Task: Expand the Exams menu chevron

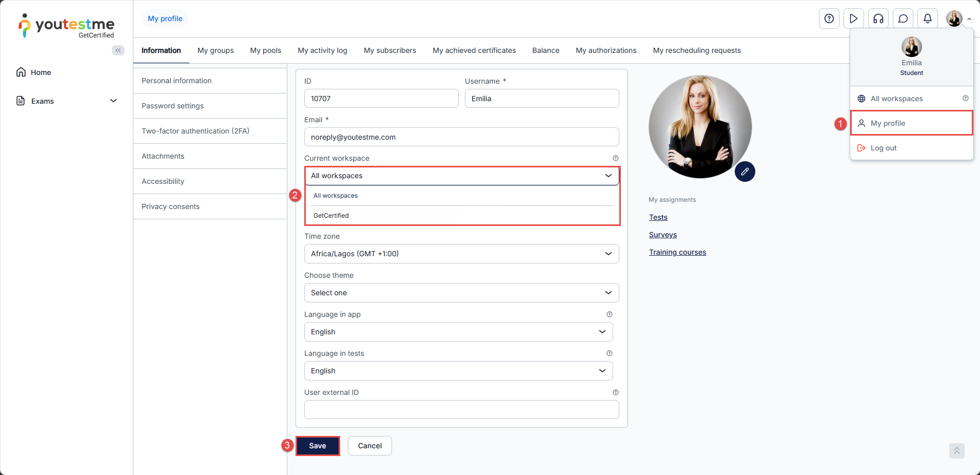Action: [113, 101]
